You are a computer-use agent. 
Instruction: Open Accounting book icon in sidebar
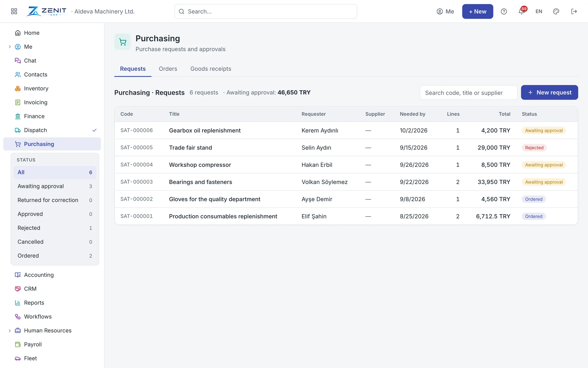tap(18, 275)
